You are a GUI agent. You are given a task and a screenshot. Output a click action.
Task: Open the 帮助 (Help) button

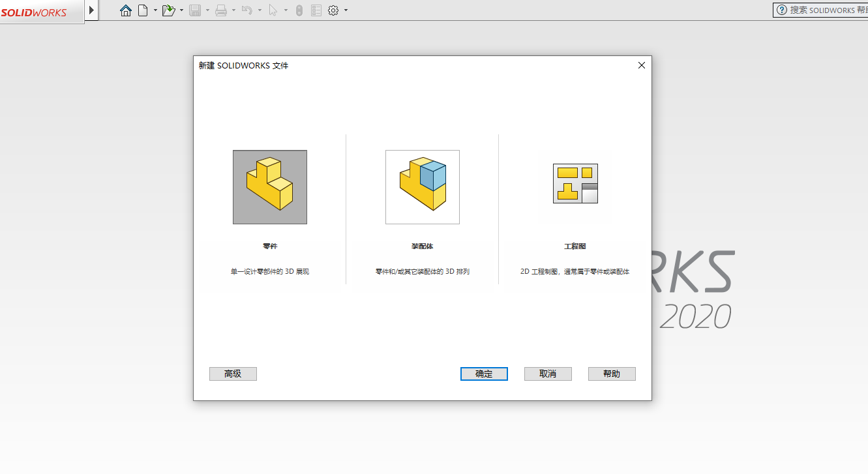612,374
